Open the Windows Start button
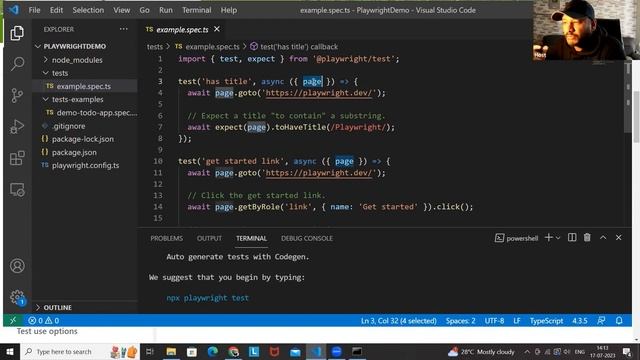Screen dimensions: 640x360 click(10, 352)
